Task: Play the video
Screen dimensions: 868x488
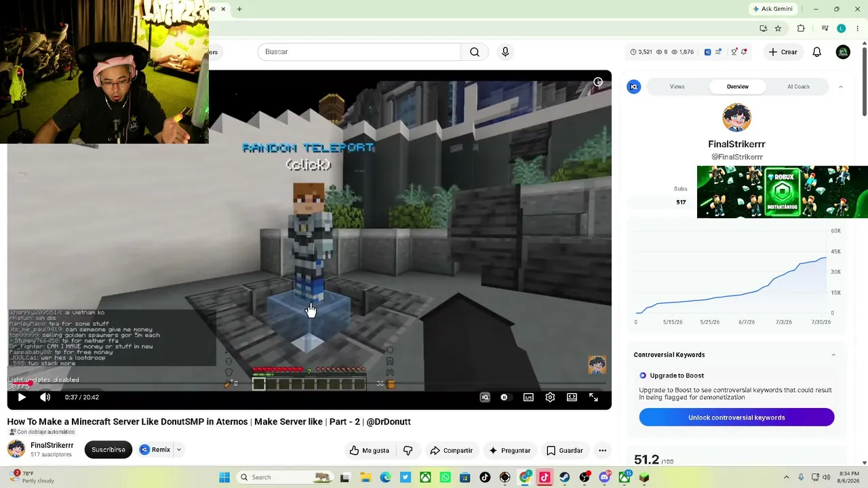Action: click(x=22, y=397)
